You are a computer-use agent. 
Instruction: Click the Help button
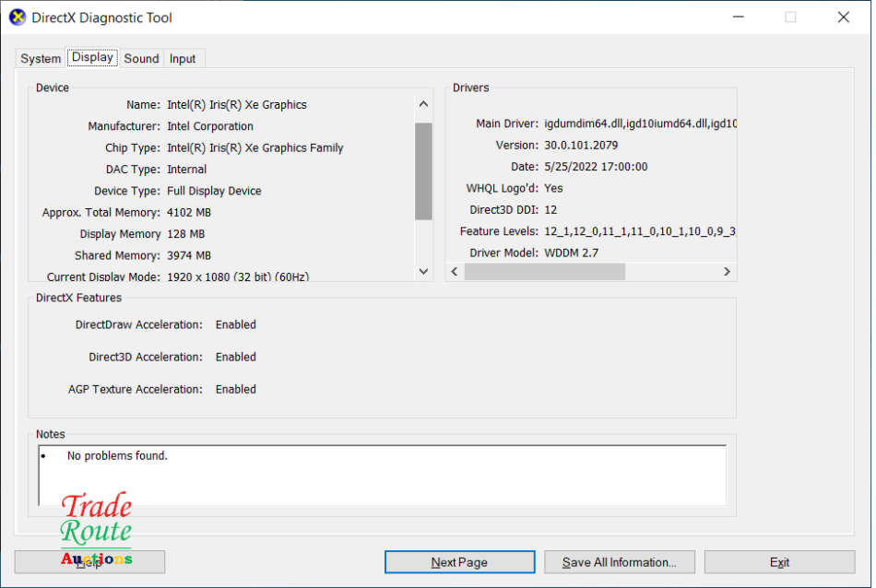89,562
